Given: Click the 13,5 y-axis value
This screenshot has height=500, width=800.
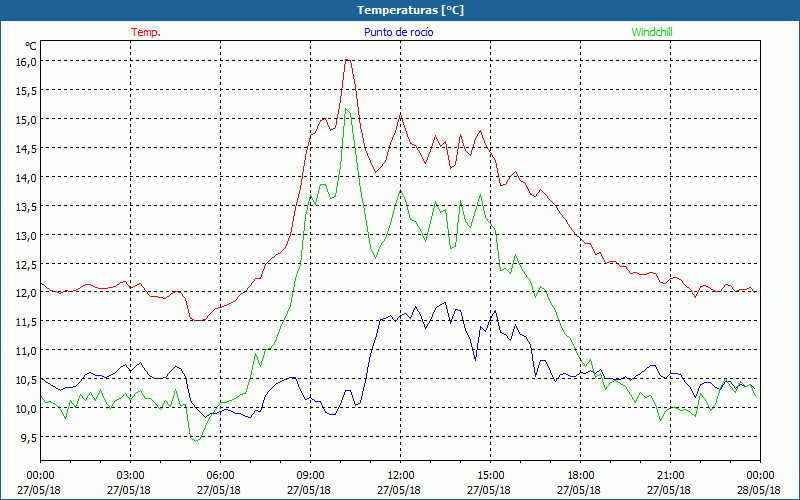Looking at the screenshot, I should point(27,207).
